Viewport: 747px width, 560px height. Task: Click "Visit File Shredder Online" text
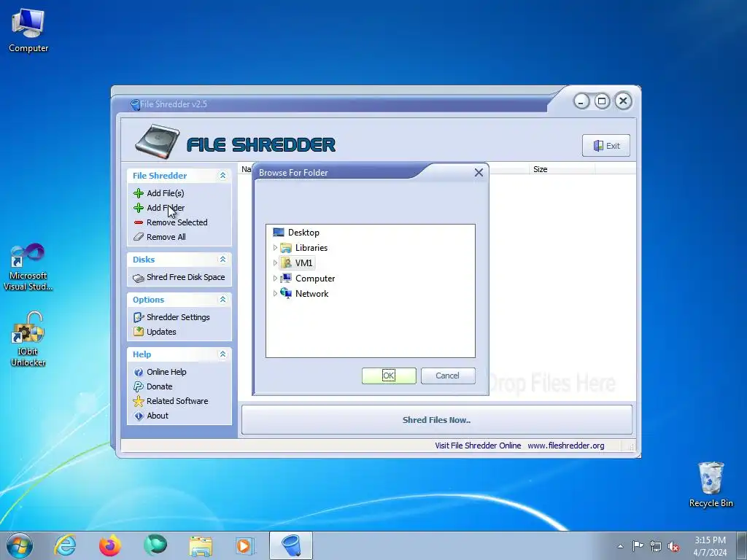point(478,446)
